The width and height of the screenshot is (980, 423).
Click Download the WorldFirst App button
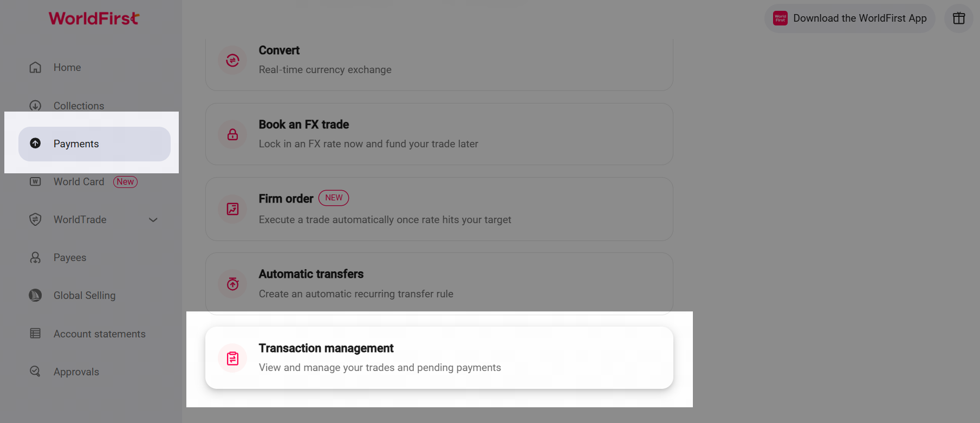click(849, 18)
